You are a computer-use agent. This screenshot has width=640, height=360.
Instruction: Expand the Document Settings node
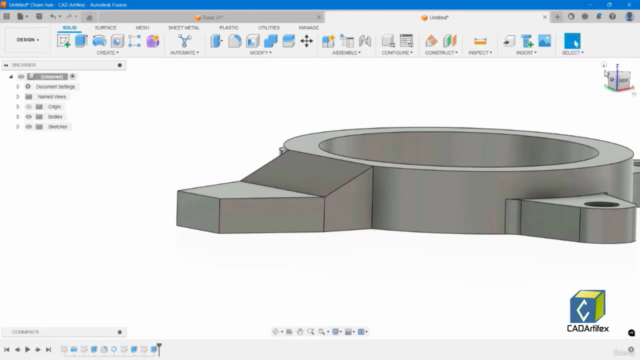[18, 87]
